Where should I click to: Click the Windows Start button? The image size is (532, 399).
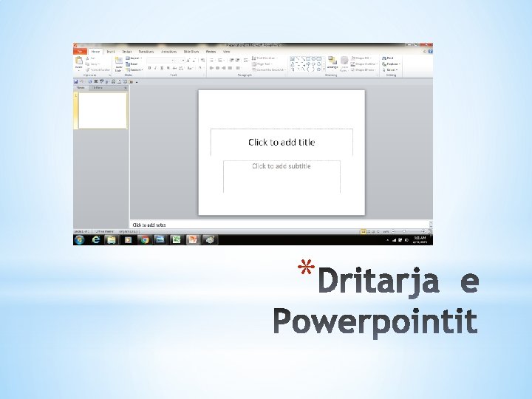79,240
